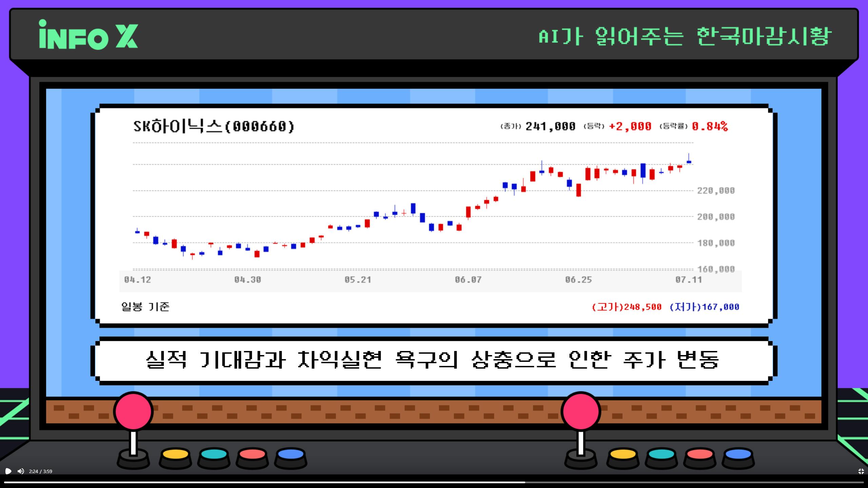
Task: Exit fullscreen using the bottom-right icon
Action: point(861,471)
